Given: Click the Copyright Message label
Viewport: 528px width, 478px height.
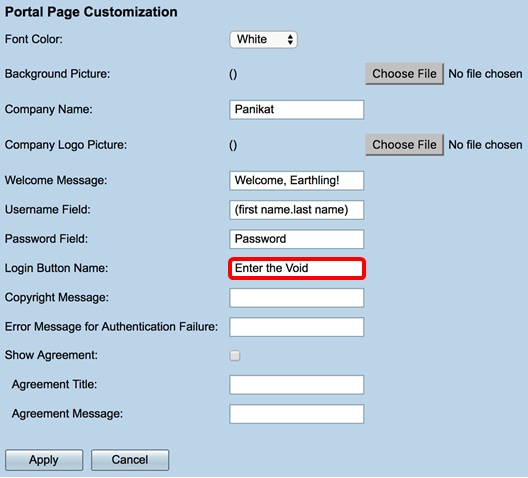Looking at the screenshot, I should 57,298.
